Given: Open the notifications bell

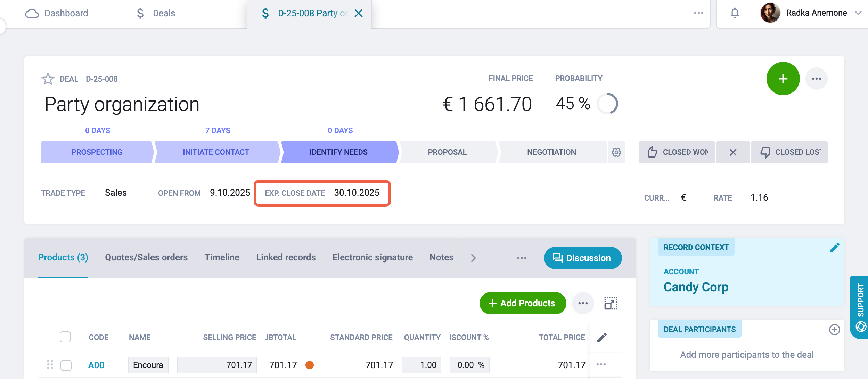Looking at the screenshot, I should click(x=735, y=13).
